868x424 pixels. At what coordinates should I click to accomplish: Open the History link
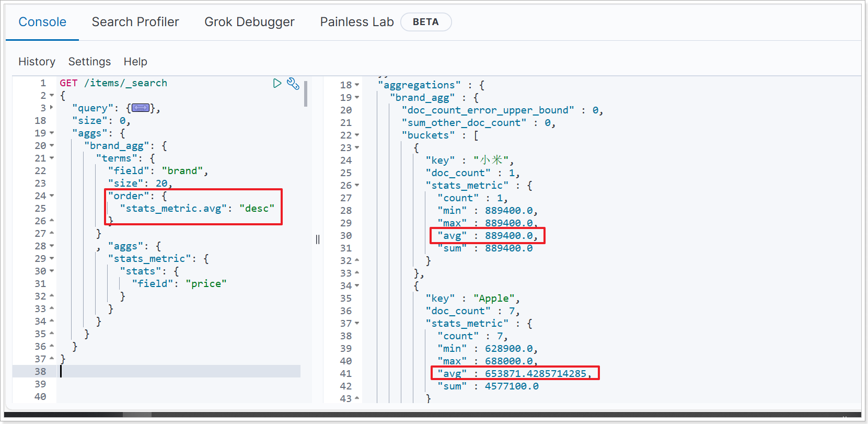pos(37,62)
